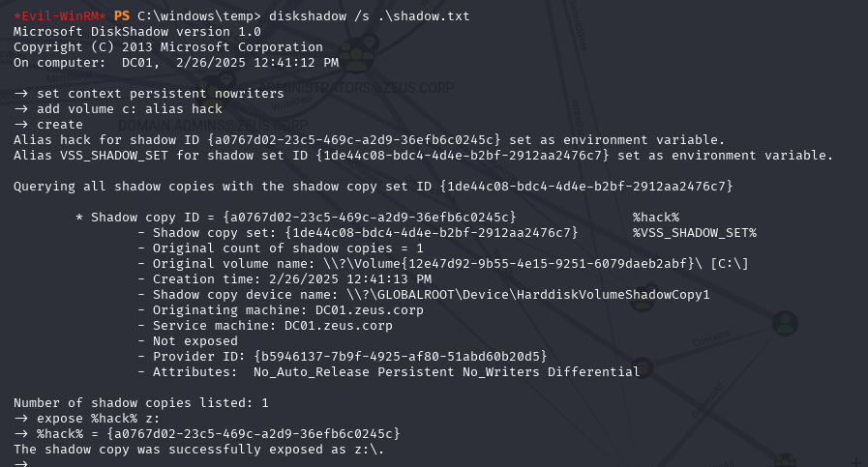Click the Provider ID GUID value
This screenshot has width=868, height=467.
coord(401,357)
